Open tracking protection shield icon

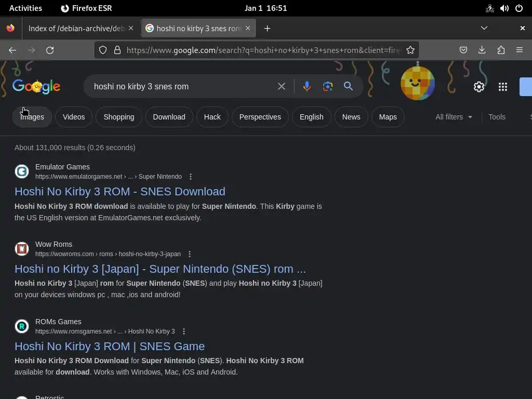(103, 50)
